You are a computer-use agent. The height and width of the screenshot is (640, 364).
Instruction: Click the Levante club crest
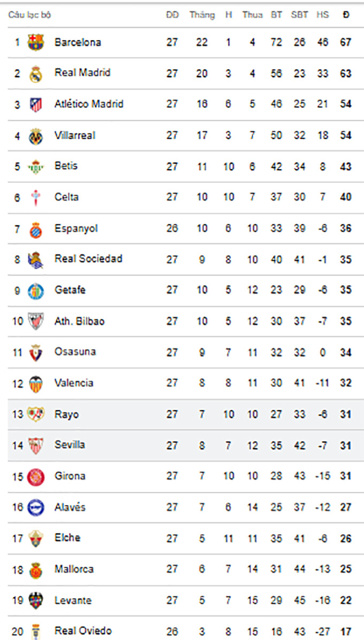pos(36,601)
